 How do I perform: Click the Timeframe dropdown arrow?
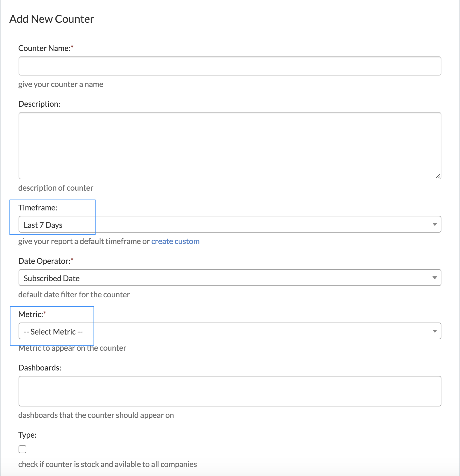[x=435, y=225]
